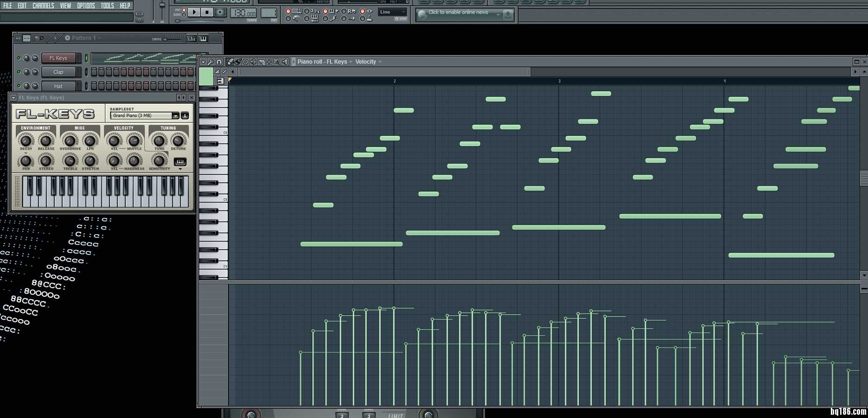Click the magnet snap icon in piano roll
Screen dimensions: 868x418
pyautogui.click(x=219, y=62)
